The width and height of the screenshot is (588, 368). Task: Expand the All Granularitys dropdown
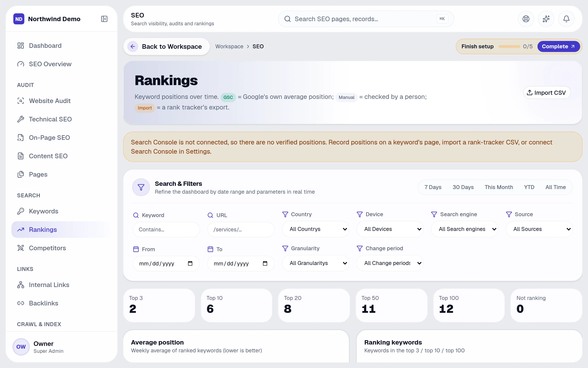coord(315,263)
